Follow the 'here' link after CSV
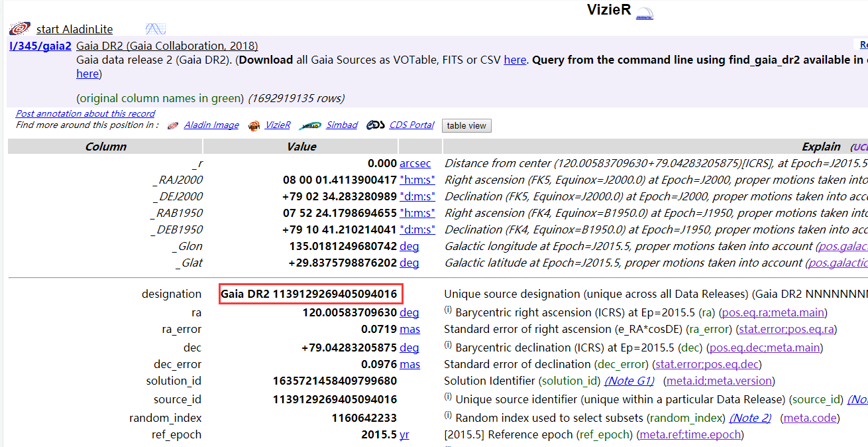This screenshot has height=447, width=868. click(515, 60)
